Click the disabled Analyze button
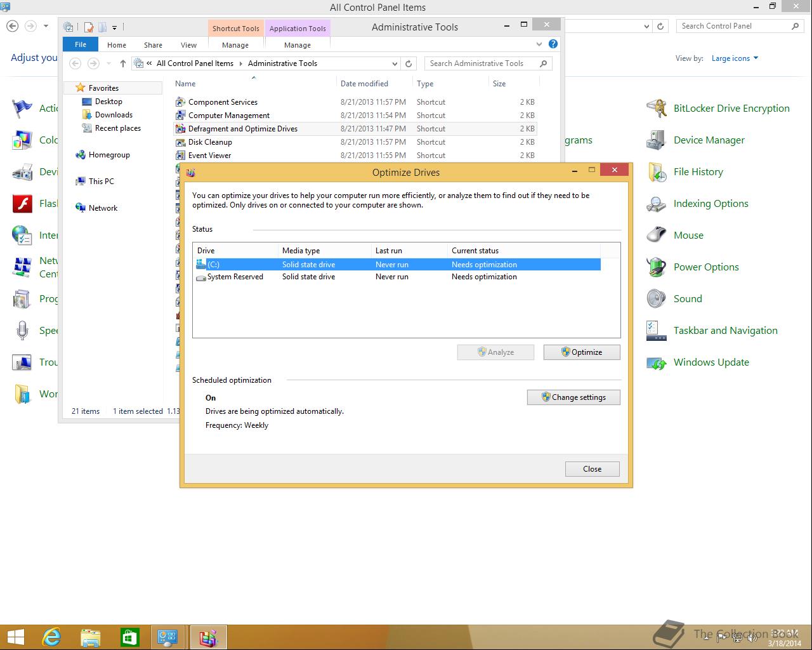812x650 pixels. tap(495, 352)
